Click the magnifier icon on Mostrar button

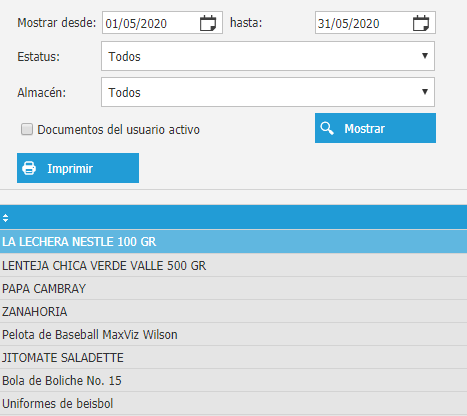click(327, 128)
